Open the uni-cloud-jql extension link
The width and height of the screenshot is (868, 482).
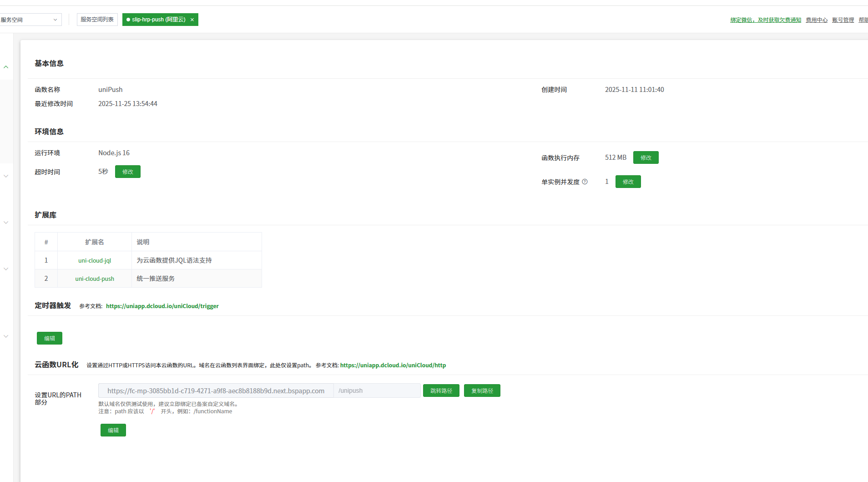(95, 260)
